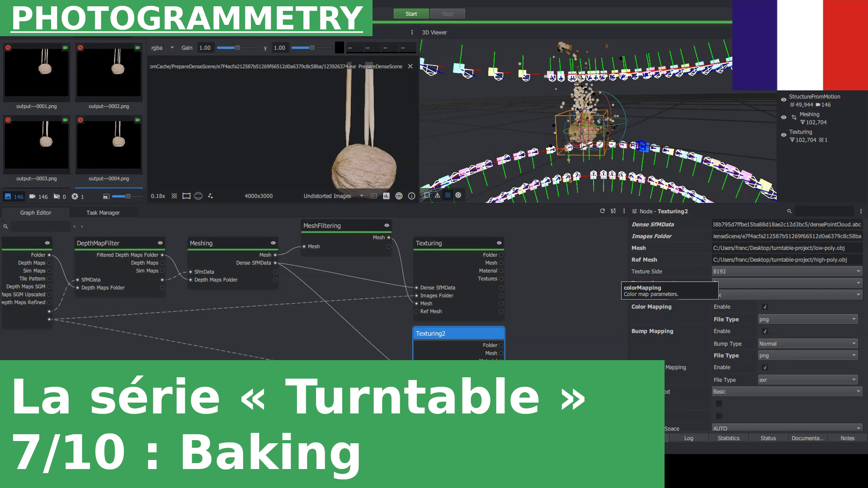Open 3D viewer settings gear icon
This screenshot has height=488, width=868.
(458, 195)
